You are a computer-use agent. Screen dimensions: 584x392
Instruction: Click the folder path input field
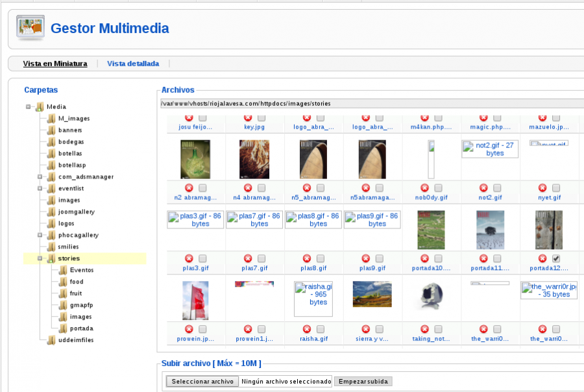click(x=371, y=103)
